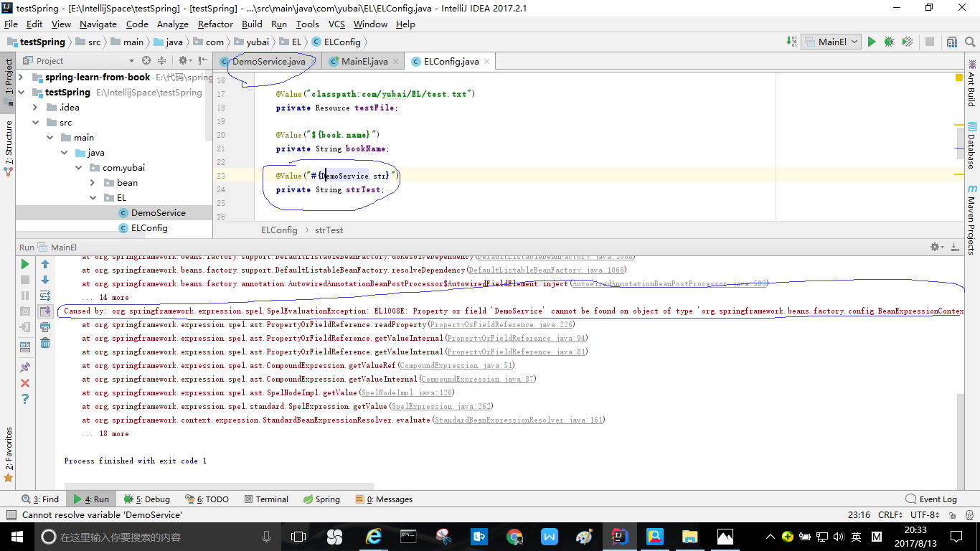Screen dimensions: 980x551
Task: Open the 2: Favorites side panel
Action: tap(9, 455)
